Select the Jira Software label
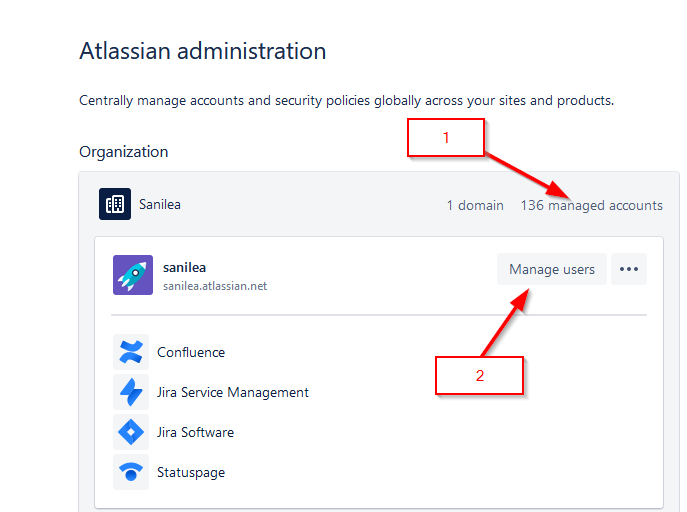The image size is (687, 512). point(195,433)
